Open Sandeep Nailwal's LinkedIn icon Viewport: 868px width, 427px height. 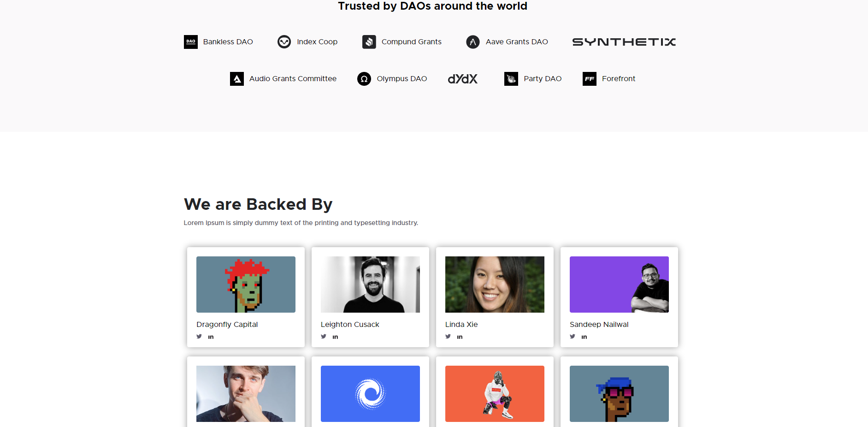pos(584,337)
